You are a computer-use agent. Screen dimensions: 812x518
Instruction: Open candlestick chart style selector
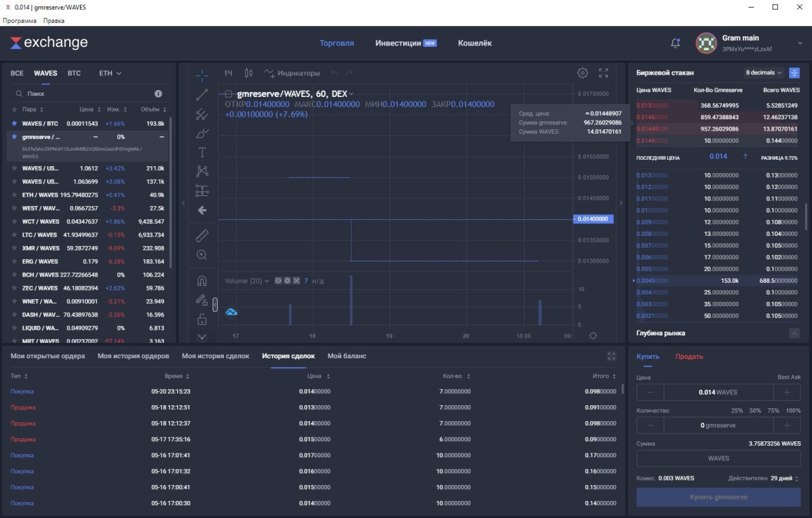(x=248, y=73)
